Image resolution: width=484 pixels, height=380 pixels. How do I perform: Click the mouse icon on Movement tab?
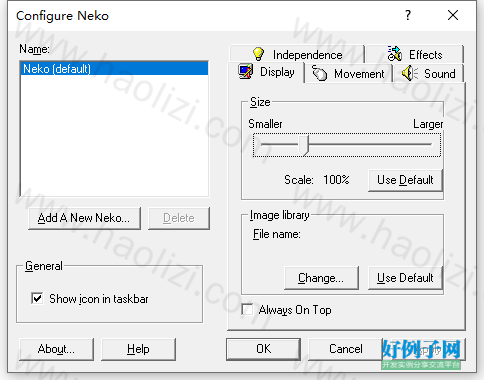319,73
